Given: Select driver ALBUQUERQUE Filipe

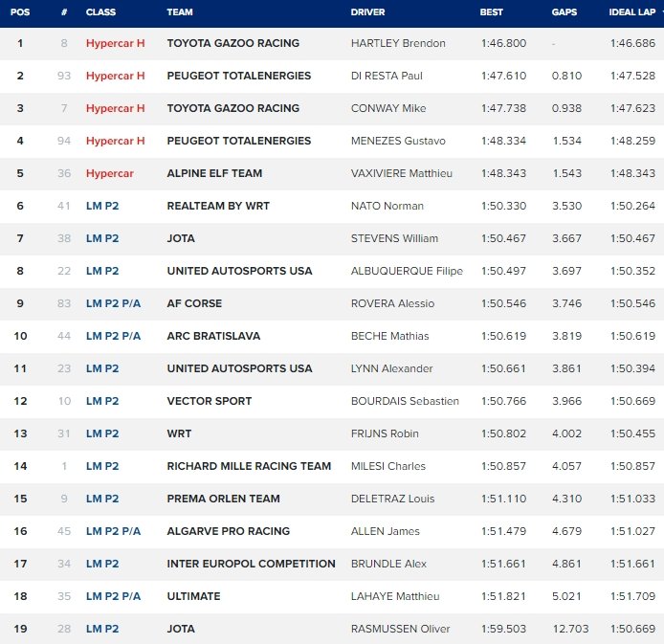Looking at the screenshot, I should [x=407, y=272].
